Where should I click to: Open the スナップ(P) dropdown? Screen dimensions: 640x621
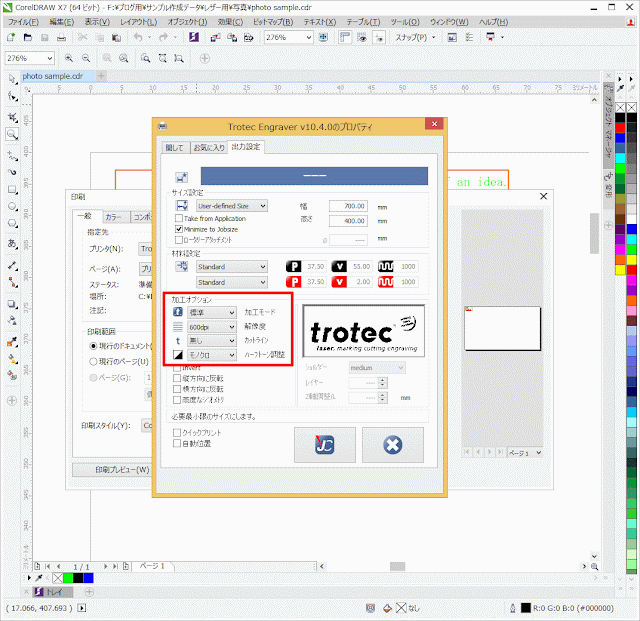click(x=415, y=38)
